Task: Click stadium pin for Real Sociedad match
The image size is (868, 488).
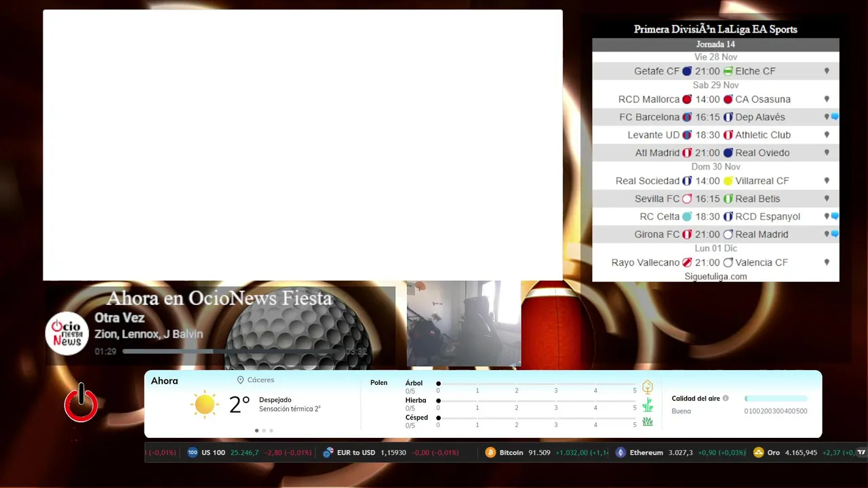Action: [x=827, y=181]
